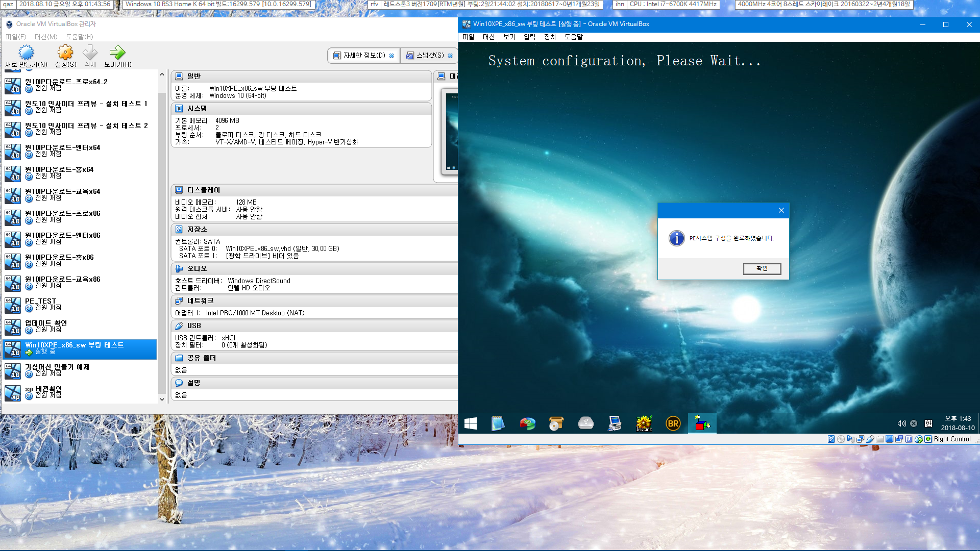Toggle the Details (자세한 정보) view button
The image size is (980, 551).
coord(363,56)
